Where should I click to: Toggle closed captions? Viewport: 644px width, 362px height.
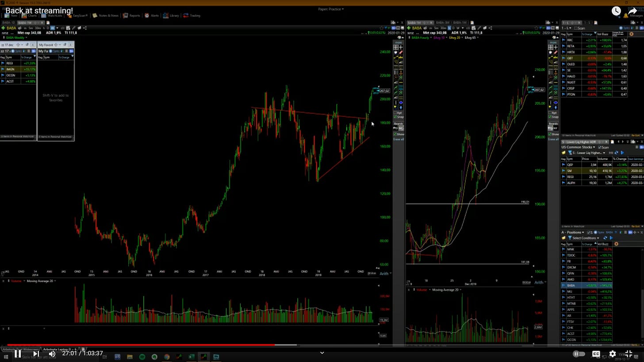tap(596, 354)
